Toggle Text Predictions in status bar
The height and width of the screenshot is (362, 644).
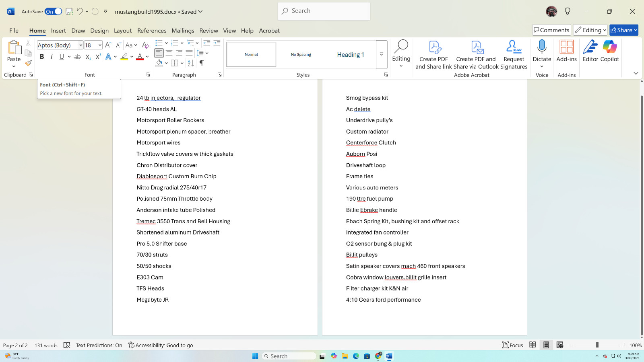click(x=99, y=345)
